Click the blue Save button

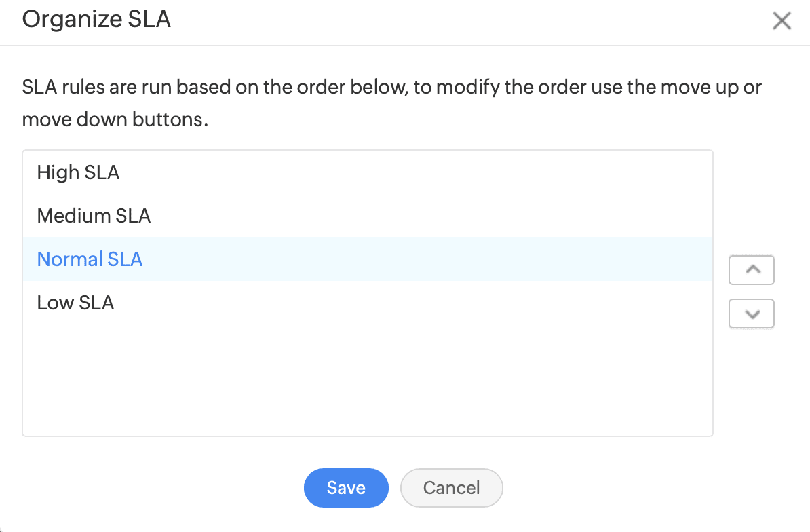coord(346,488)
